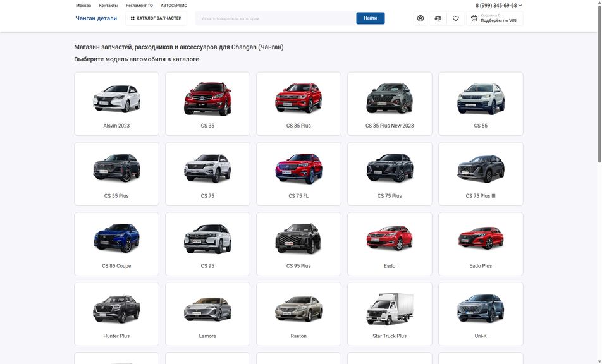Open the favorites heart icon

[x=455, y=18]
